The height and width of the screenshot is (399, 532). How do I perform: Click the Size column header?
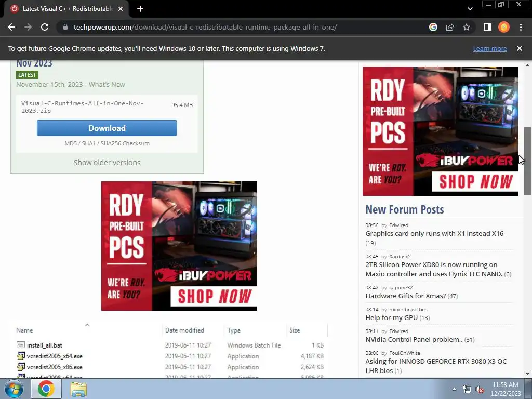pyautogui.click(x=295, y=330)
